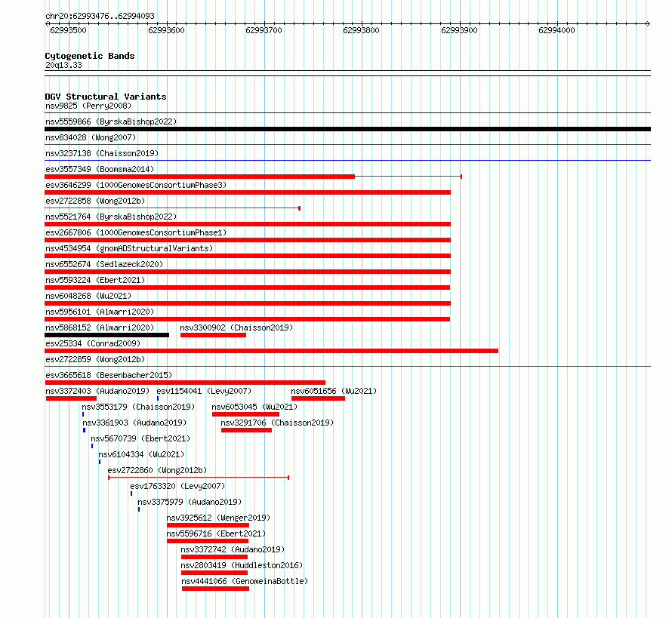Viewport: 672px width, 618px height.
Task: Select nsv5521764 (ByrskaBishop2022) label
Action: 111,217
